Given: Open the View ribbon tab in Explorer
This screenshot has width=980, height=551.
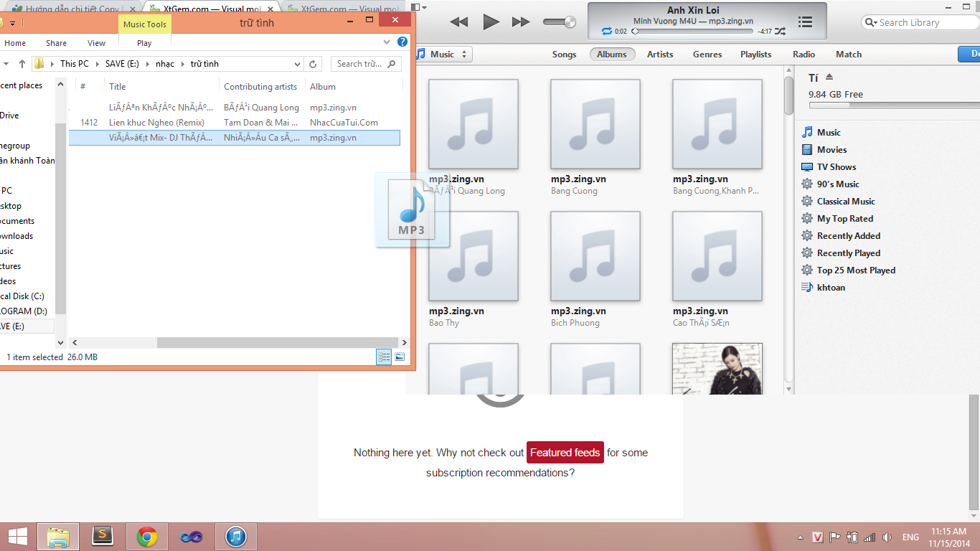Looking at the screenshot, I should [96, 43].
